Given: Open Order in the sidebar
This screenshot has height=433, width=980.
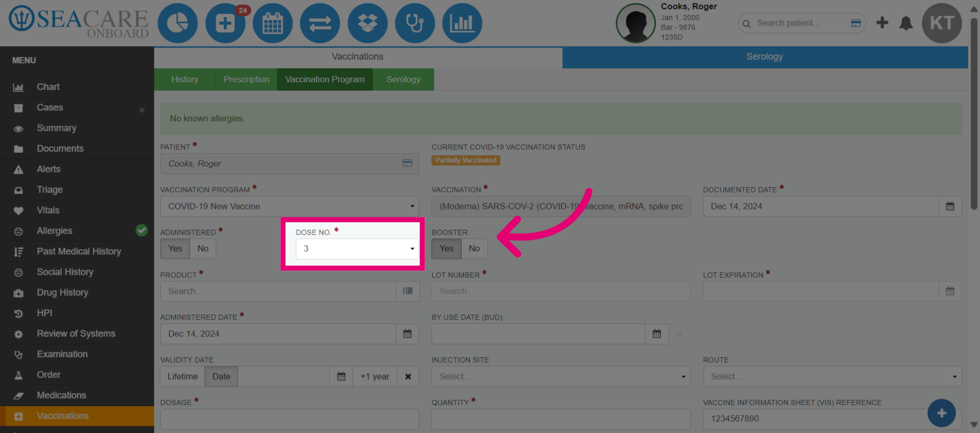Looking at the screenshot, I should (x=77, y=375).
